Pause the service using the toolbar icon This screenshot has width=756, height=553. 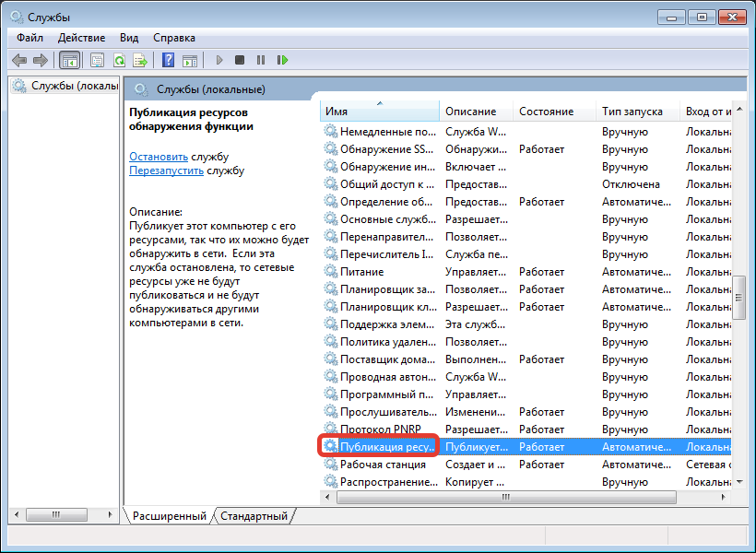(x=261, y=60)
